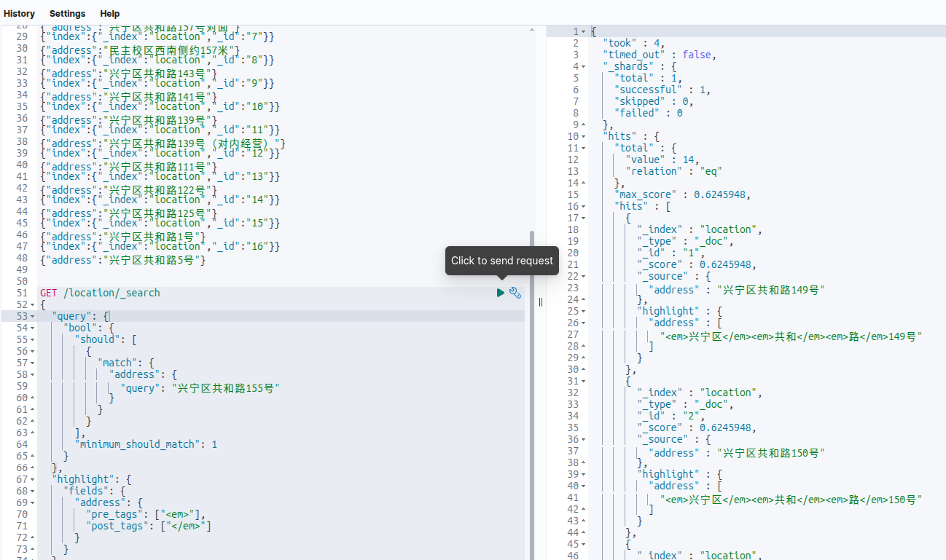Image resolution: width=946 pixels, height=560 pixels.
Task: Click the "minimum_should_match": 1 line
Action: click(146, 444)
